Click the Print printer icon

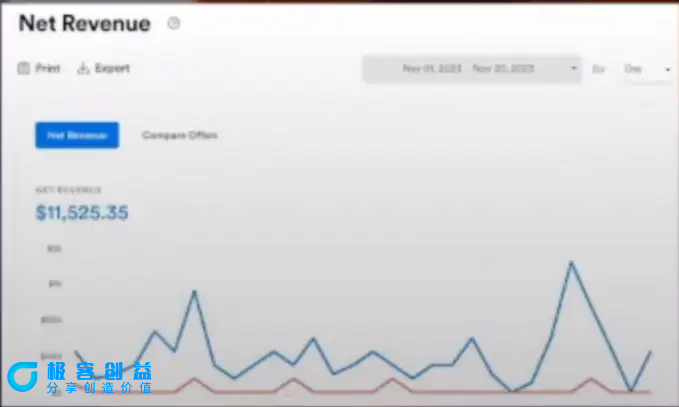(x=23, y=69)
